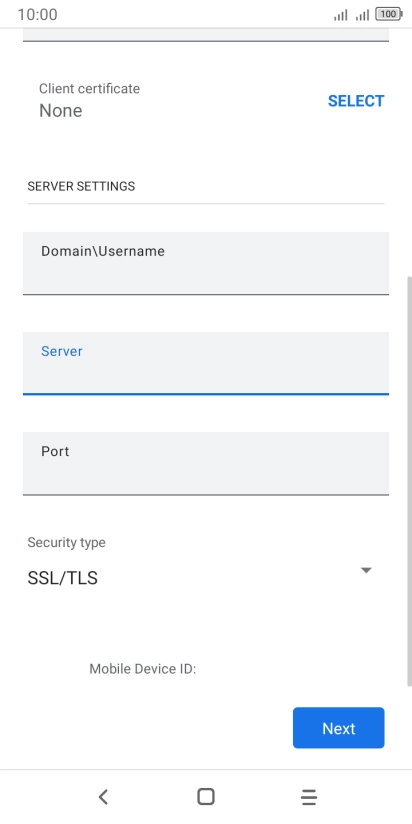Focus the Domain\Username input field
412x824 pixels.
(206, 263)
